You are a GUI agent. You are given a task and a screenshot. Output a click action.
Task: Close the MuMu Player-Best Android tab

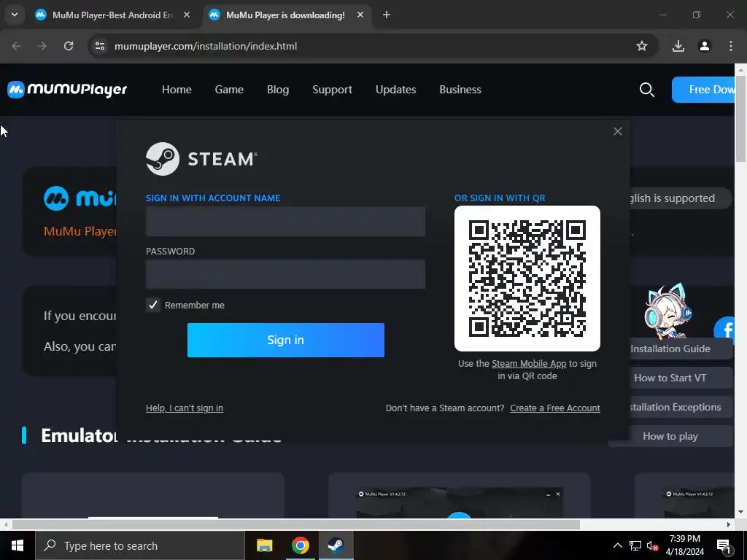point(187,15)
